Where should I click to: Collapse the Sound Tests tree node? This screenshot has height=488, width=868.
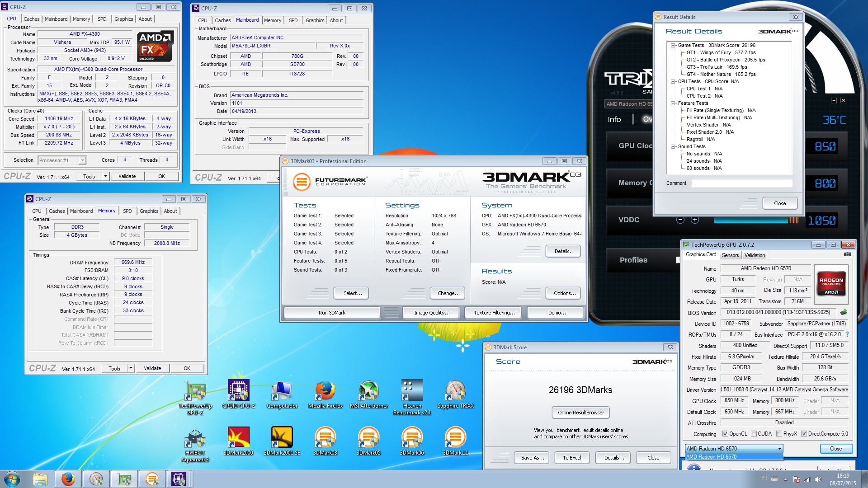(x=673, y=146)
